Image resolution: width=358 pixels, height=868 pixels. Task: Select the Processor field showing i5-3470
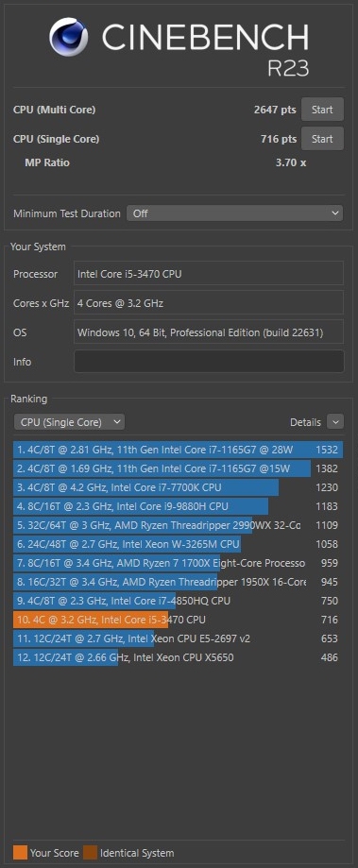(x=209, y=274)
